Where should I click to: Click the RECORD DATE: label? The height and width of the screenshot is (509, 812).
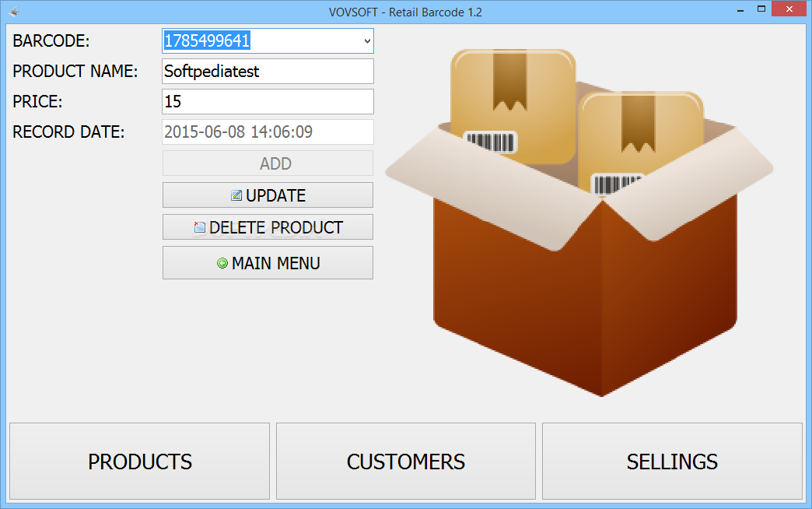click(x=69, y=132)
